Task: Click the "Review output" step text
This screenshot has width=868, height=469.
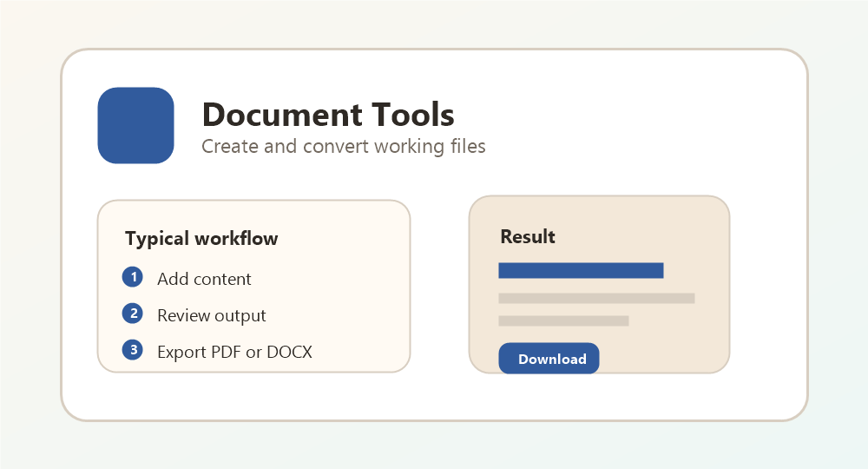Action: (212, 315)
